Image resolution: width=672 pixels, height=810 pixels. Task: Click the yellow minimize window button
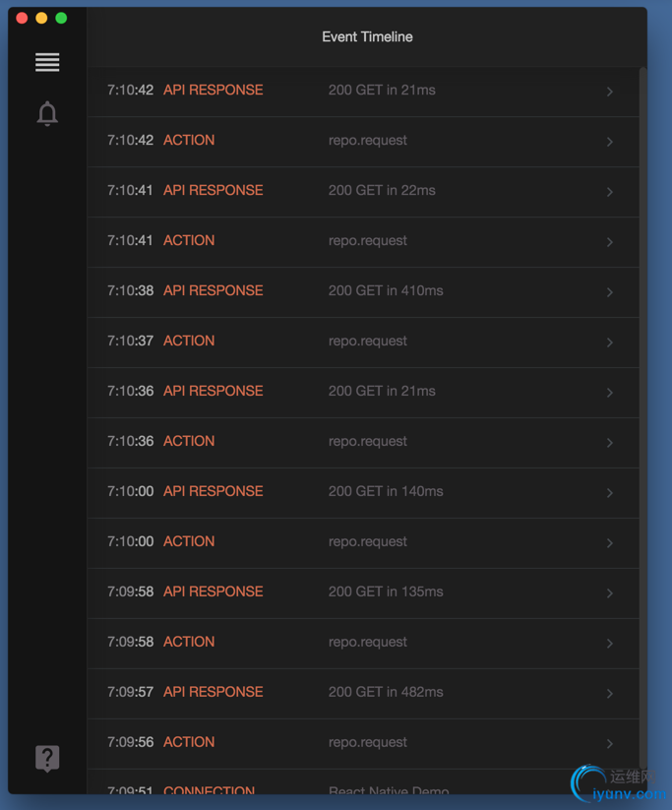41,18
